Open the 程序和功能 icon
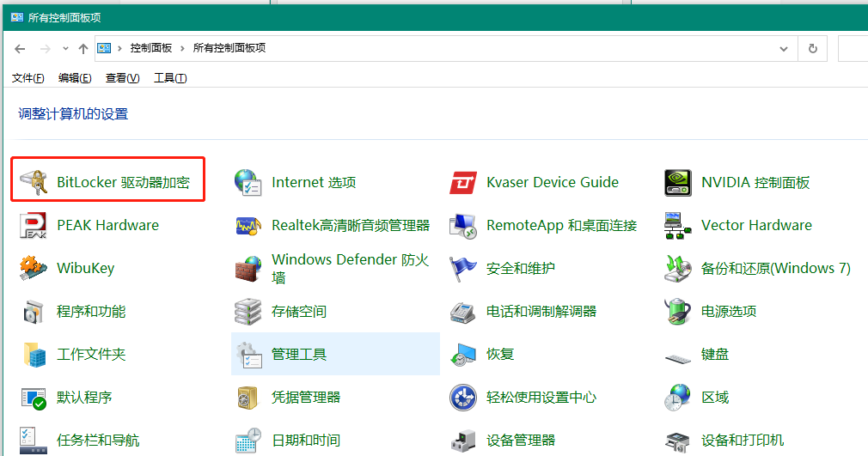The width and height of the screenshot is (868, 456). pyautogui.click(x=34, y=312)
